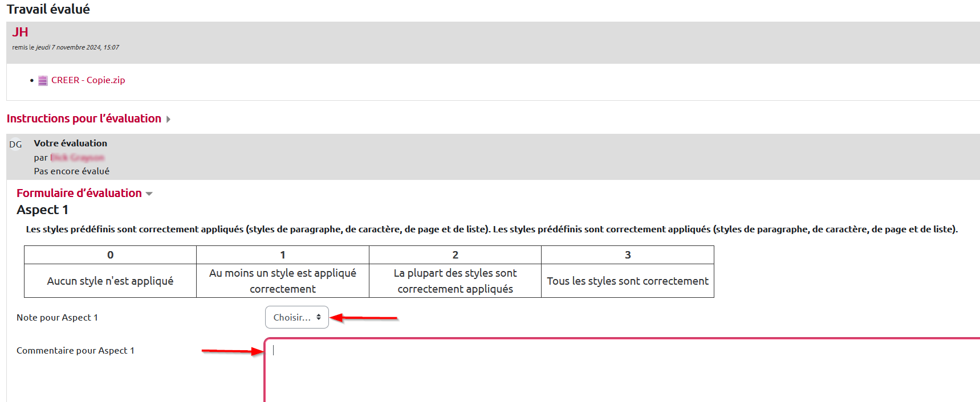The image size is (980, 402).
Task: Click the right-arrow icon after Instructions pour l'évaluation
Action: pyautogui.click(x=168, y=119)
